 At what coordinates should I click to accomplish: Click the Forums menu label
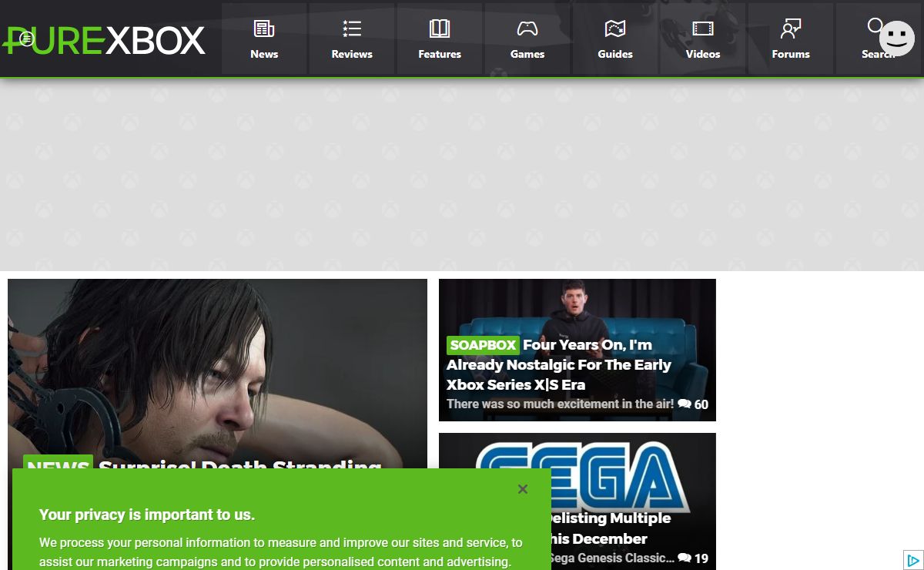(x=791, y=54)
